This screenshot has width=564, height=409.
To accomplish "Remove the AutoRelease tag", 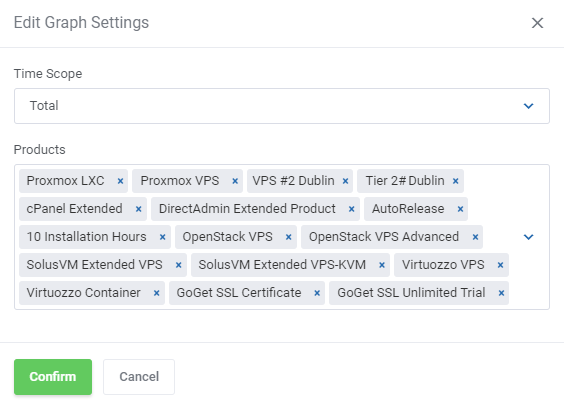I will [460, 209].
